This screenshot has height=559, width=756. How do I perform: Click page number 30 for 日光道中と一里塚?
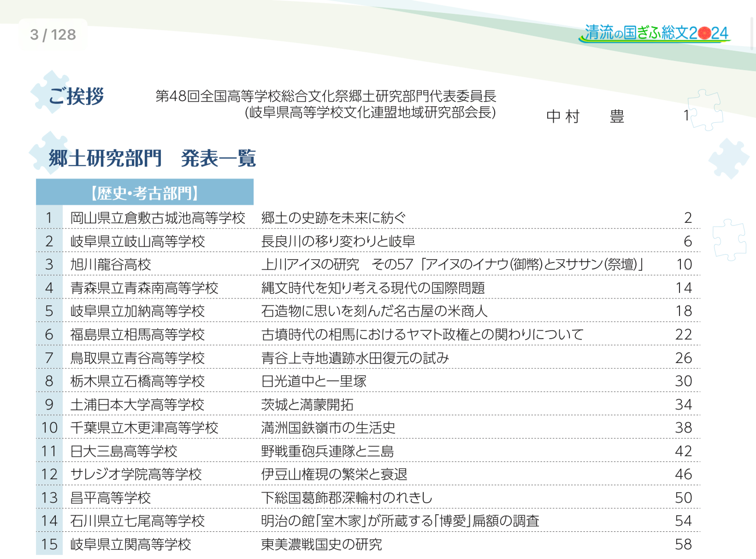(683, 381)
